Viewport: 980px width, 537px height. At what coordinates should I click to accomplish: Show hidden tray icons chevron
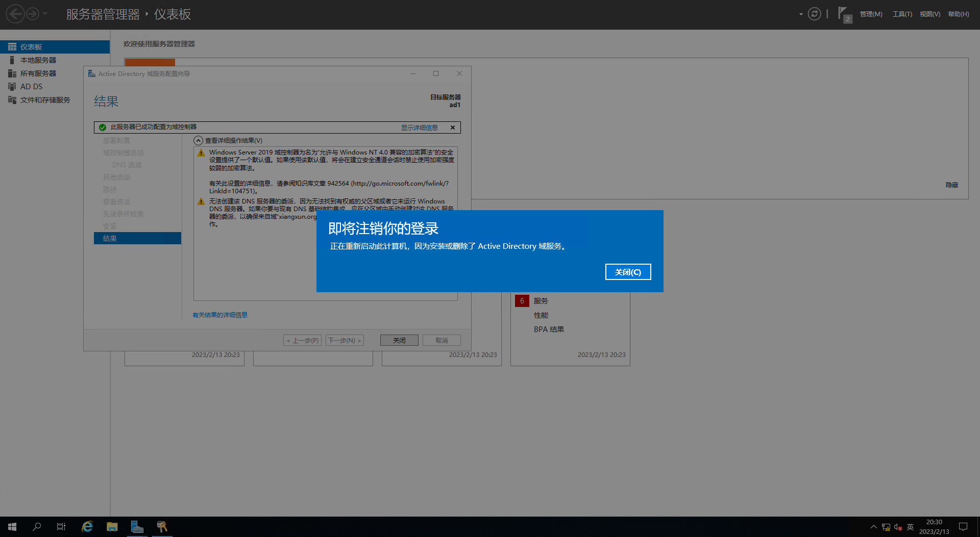tap(873, 527)
